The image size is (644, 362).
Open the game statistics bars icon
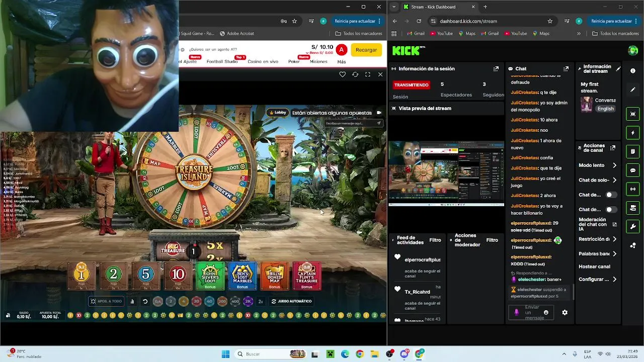tap(132, 301)
